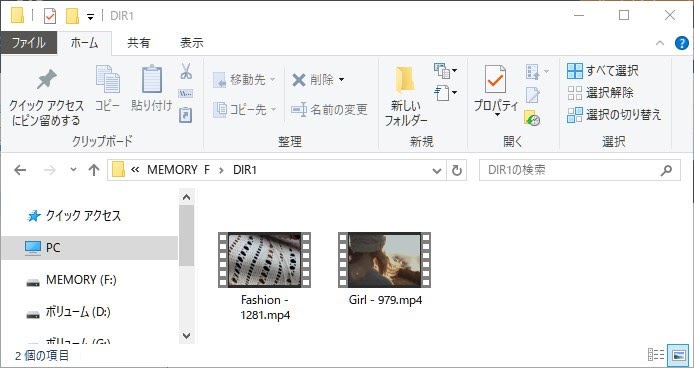Select the Girl - 979.mp4 thumbnail
694x368 pixels.
(384, 260)
